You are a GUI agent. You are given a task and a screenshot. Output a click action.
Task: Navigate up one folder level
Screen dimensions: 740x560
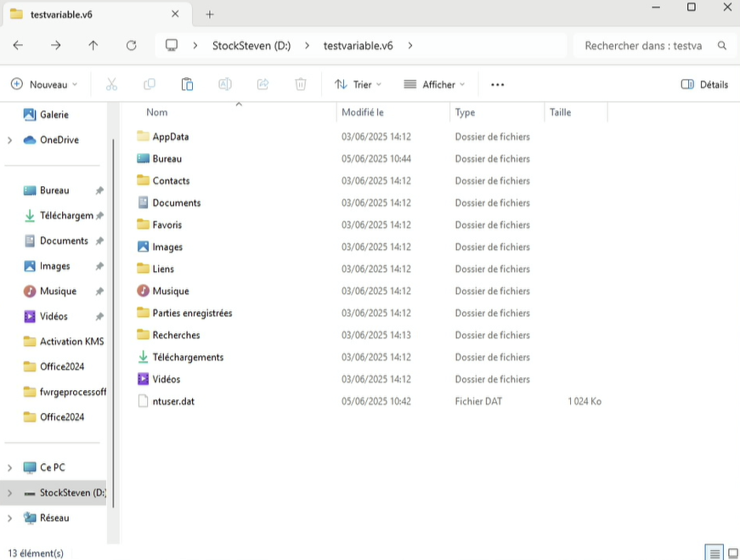[x=93, y=45]
